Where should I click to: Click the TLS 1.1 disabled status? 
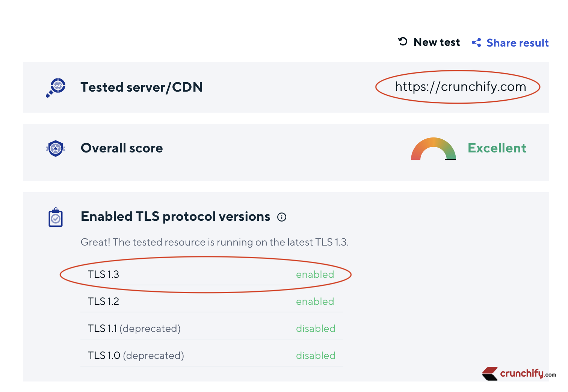click(x=316, y=329)
